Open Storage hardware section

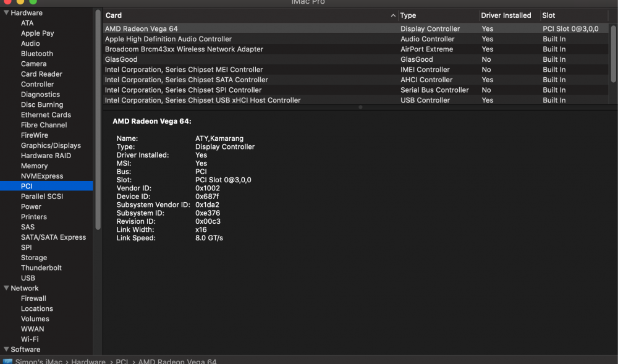34,258
